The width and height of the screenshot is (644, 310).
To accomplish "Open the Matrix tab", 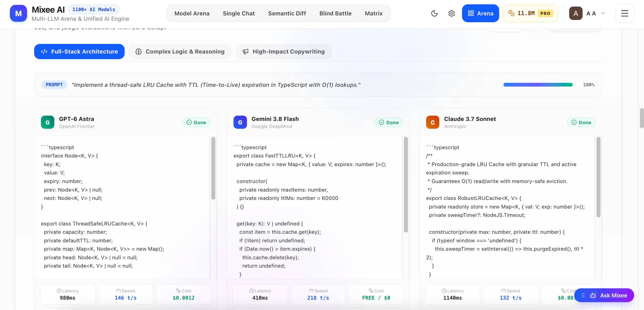I will click(374, 13).
